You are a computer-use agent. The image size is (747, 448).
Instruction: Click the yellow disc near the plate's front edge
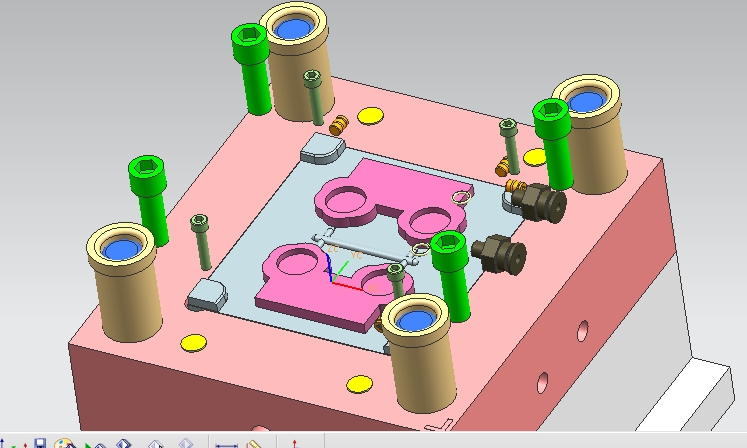click(360, 384)
